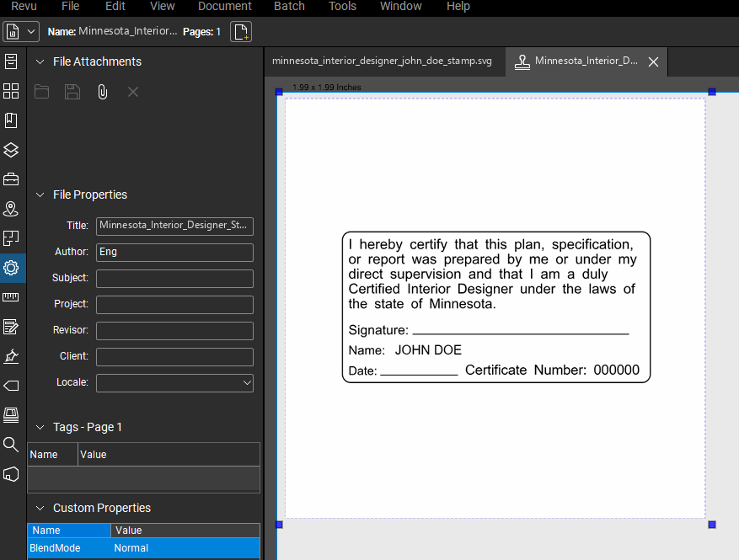
Task: Click Custom Properties Name column header
Action: [x=69, y=531]
